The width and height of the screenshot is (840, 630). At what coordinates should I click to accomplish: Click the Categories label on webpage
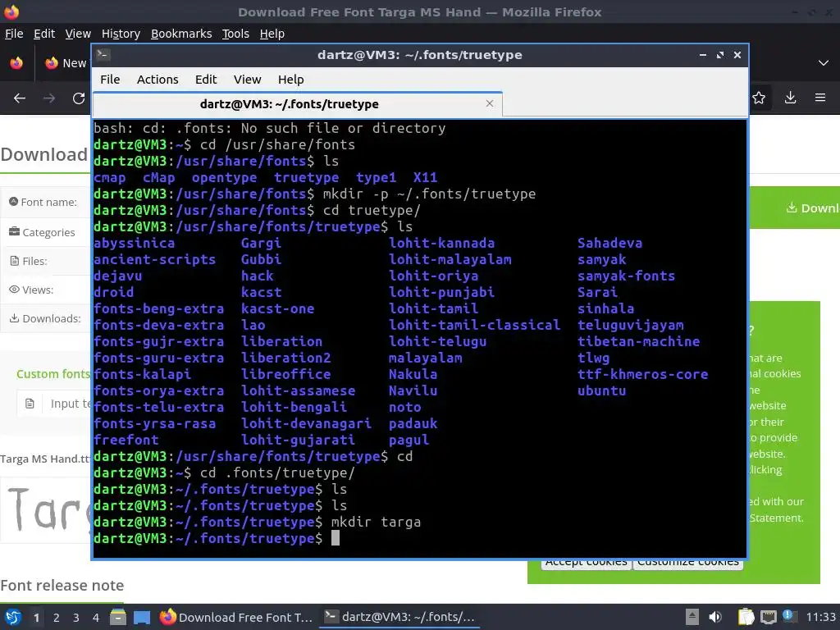(48, 232)
